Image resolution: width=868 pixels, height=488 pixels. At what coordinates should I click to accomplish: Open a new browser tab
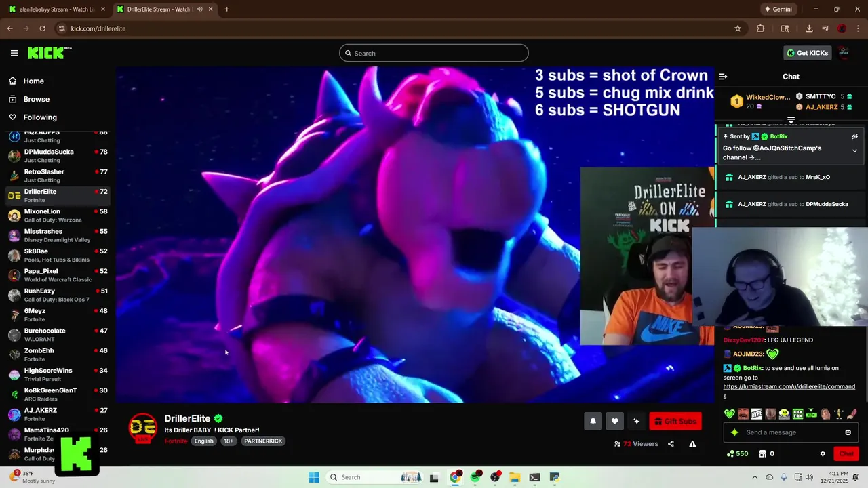pyautogui.click(x=226, y=9)
